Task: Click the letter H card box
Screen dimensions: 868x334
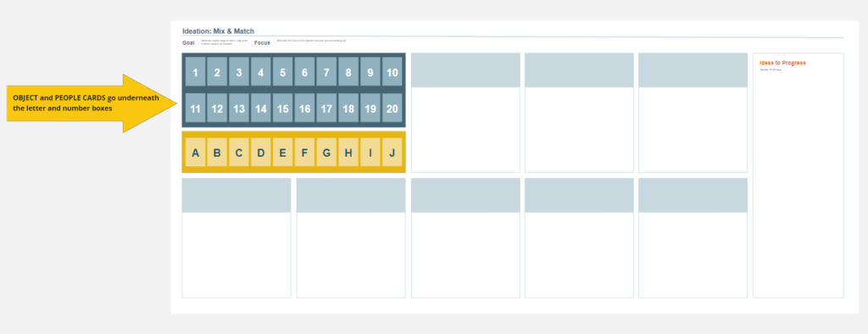Action: (x=348, y=153)
